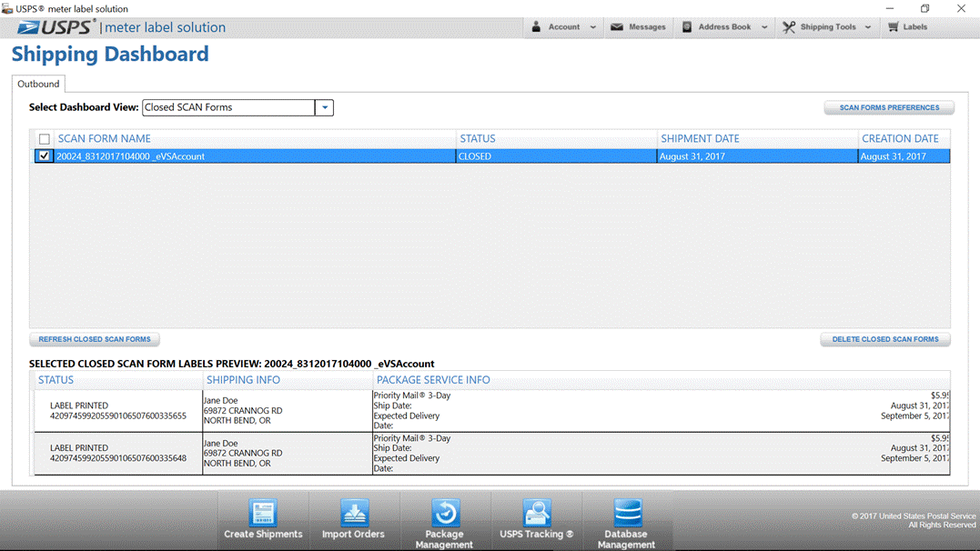Open the Messages menu item
The height and width of the screenshot is (551, 980).
point(638,27)
